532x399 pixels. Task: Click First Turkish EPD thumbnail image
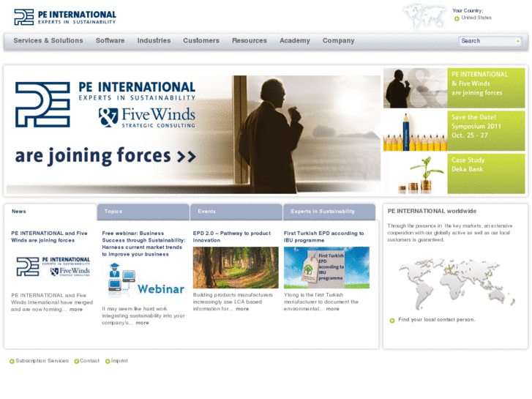[x=326, y=267]
